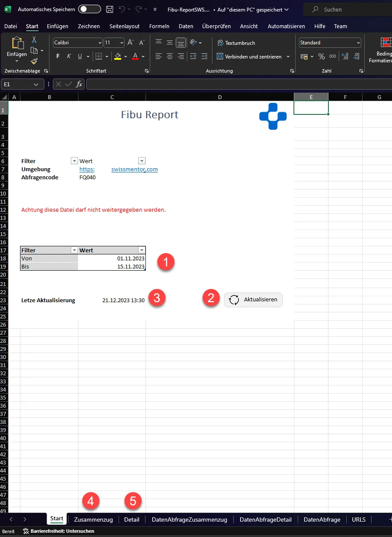The width and height of the screenshot is (392, 537).
Task: Decrease the cell indent
Action: coord(193,56)
